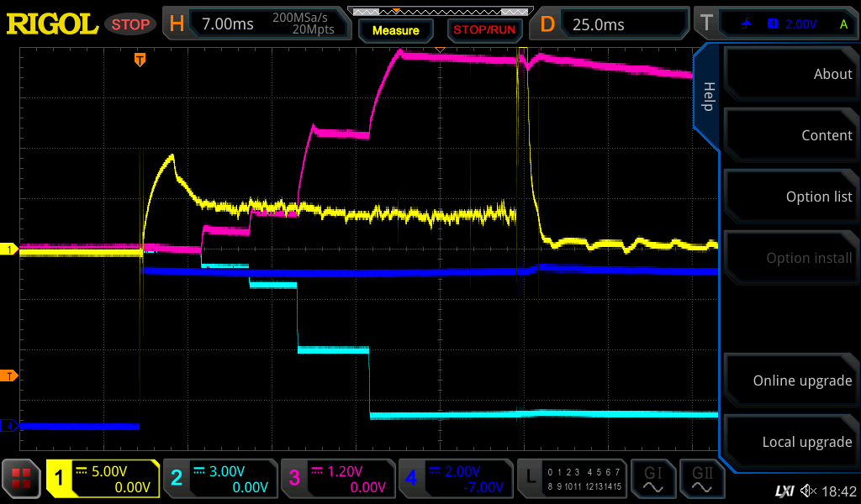861x504 pixels.
Task: Toggle channel 3 with 1.20V scale
Action: tap(338, 479)
